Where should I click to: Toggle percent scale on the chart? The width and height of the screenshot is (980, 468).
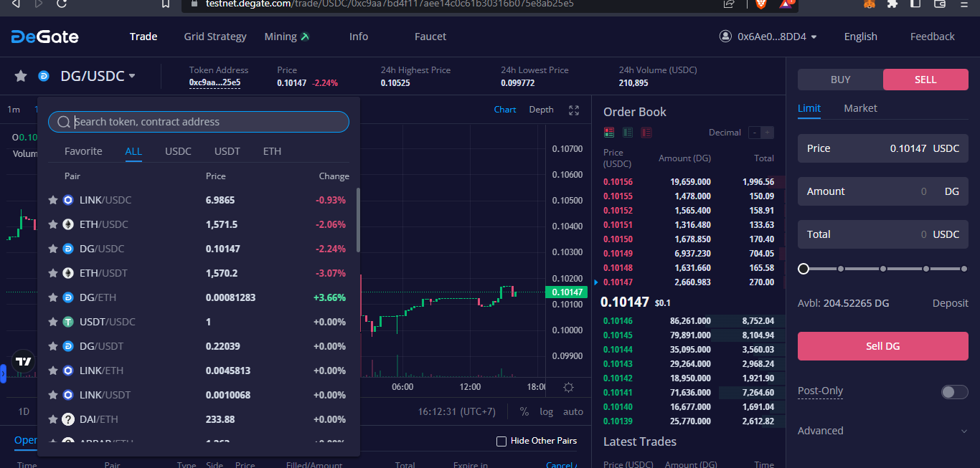point(524,411)
